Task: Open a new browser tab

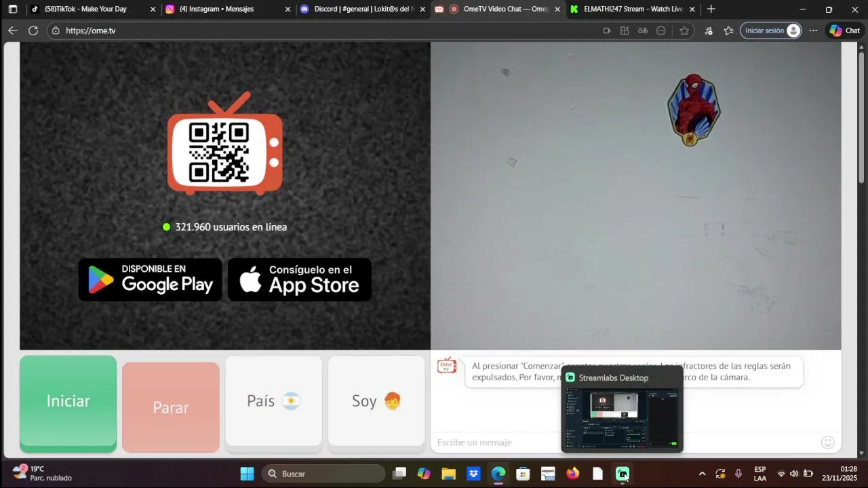Action: click(711, 9)
